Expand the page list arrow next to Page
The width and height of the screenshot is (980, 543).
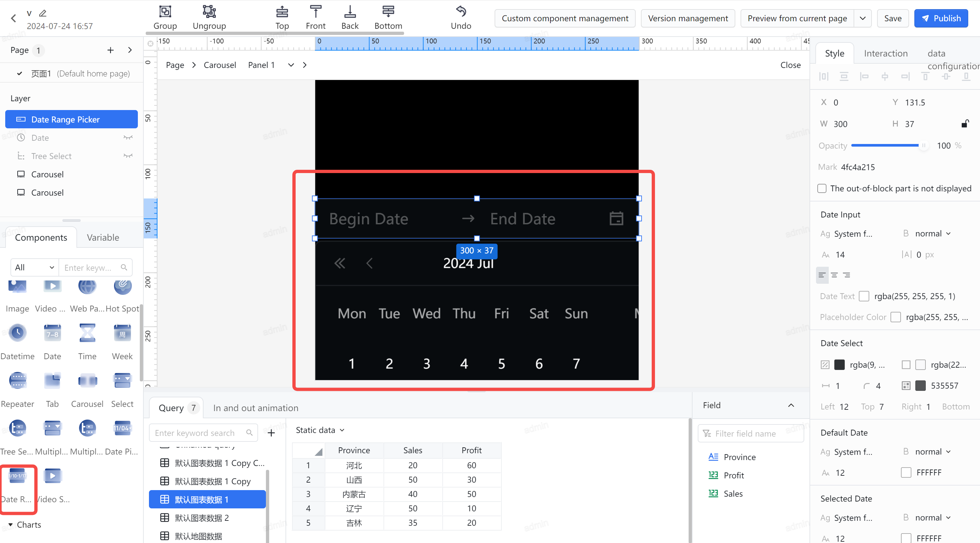click(x=130, y=50)
